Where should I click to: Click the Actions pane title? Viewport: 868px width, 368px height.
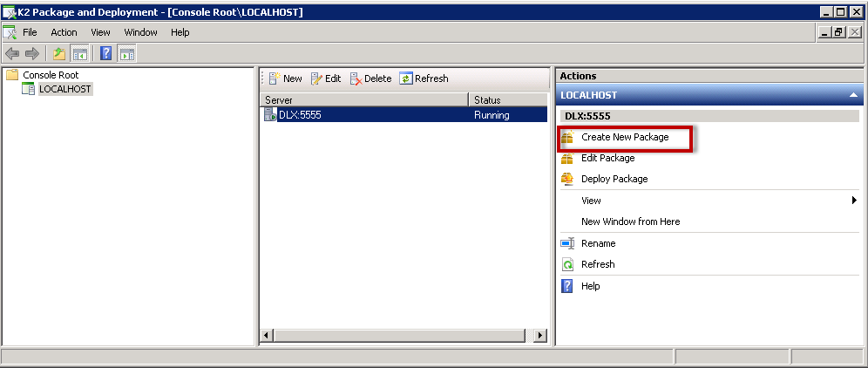tap(578, 76)
